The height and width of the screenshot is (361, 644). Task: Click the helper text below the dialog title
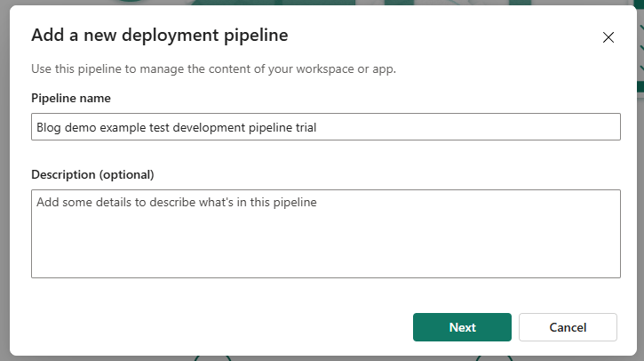213,68
